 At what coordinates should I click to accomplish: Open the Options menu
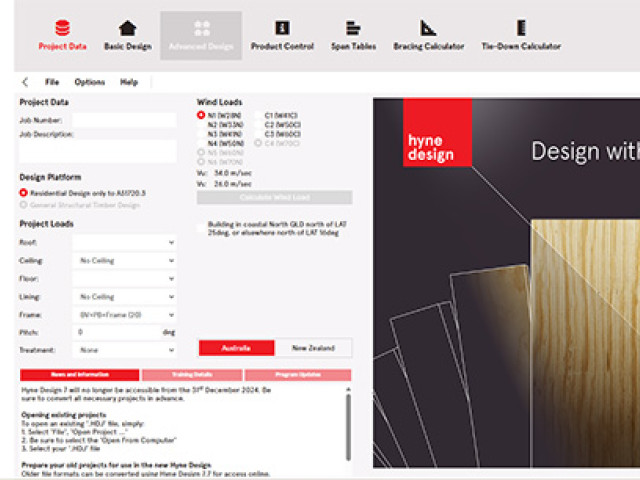(89, 82)
